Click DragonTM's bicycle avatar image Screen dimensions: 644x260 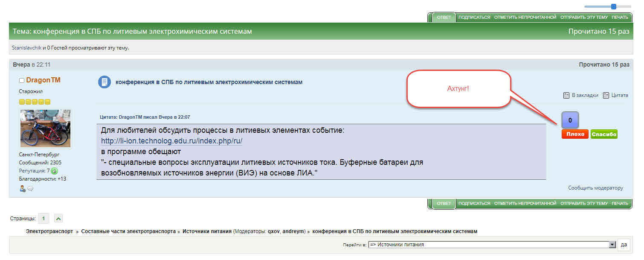45,129
